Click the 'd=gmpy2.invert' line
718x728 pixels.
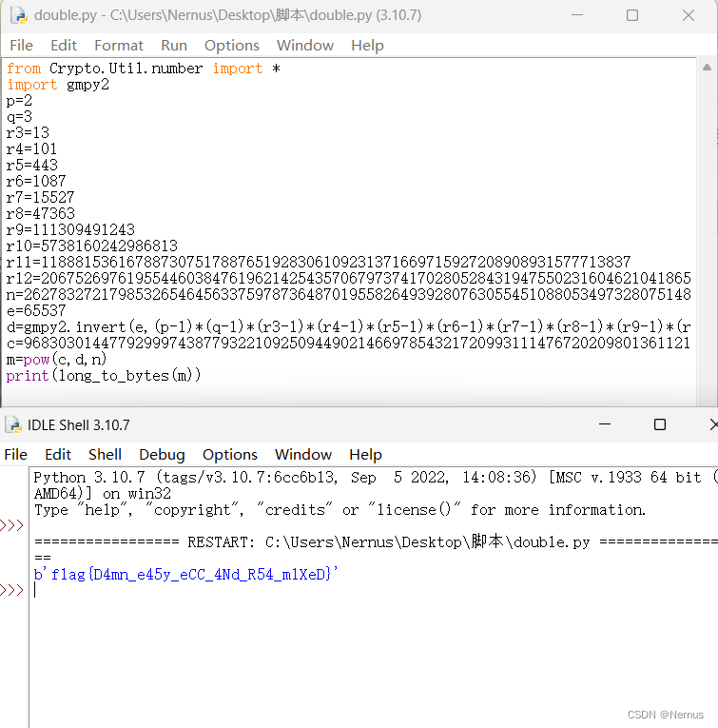pos(349,326)
